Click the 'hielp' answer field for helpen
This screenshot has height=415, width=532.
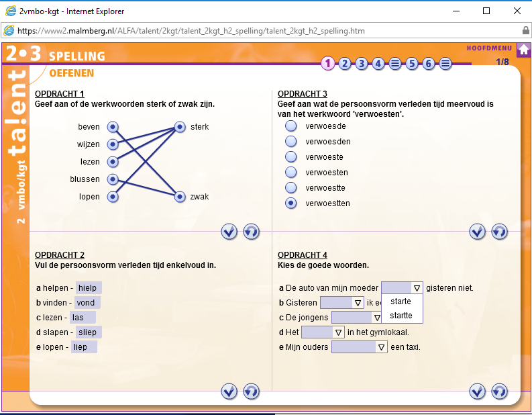click(x=89, y=288)
